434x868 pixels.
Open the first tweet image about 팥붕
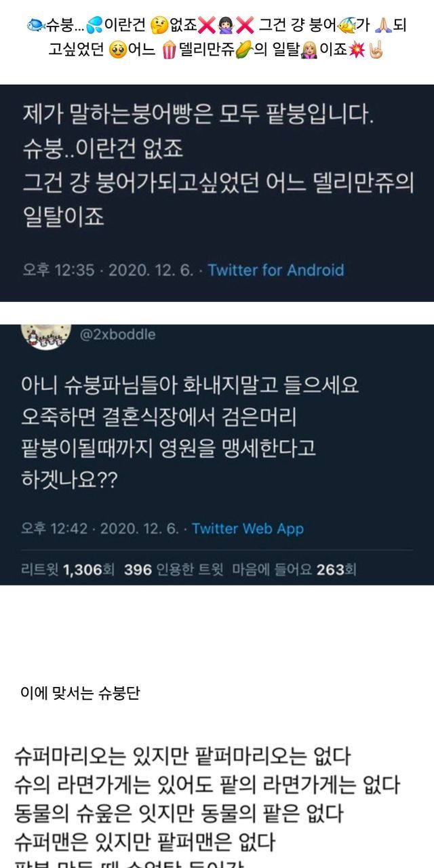click(x=217, y=193)
